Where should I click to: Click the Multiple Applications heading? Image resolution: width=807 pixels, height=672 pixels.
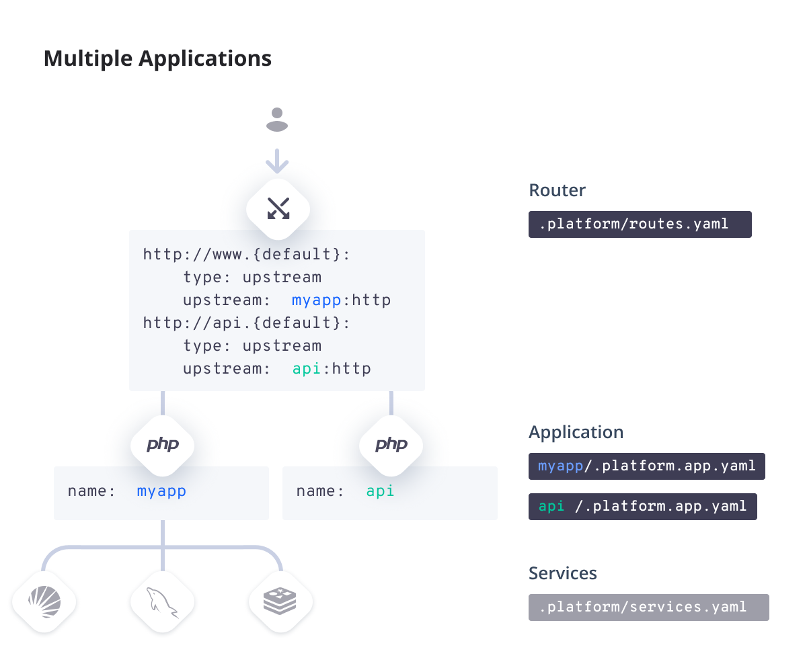[x=157, y=58]
